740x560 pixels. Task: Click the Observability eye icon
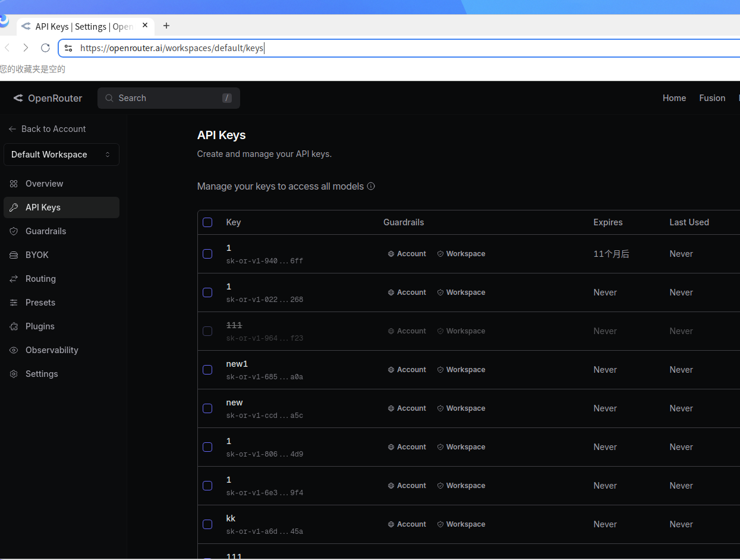coord(14,350)
